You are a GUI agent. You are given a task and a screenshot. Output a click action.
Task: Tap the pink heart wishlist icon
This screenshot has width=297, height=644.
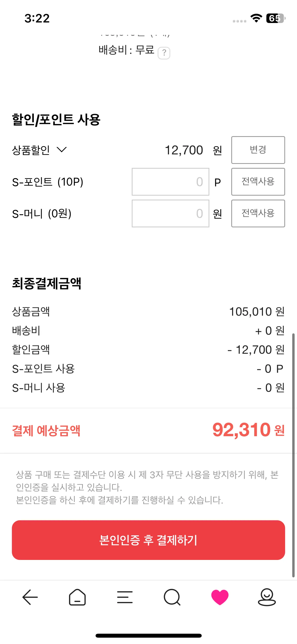point(220,597)
